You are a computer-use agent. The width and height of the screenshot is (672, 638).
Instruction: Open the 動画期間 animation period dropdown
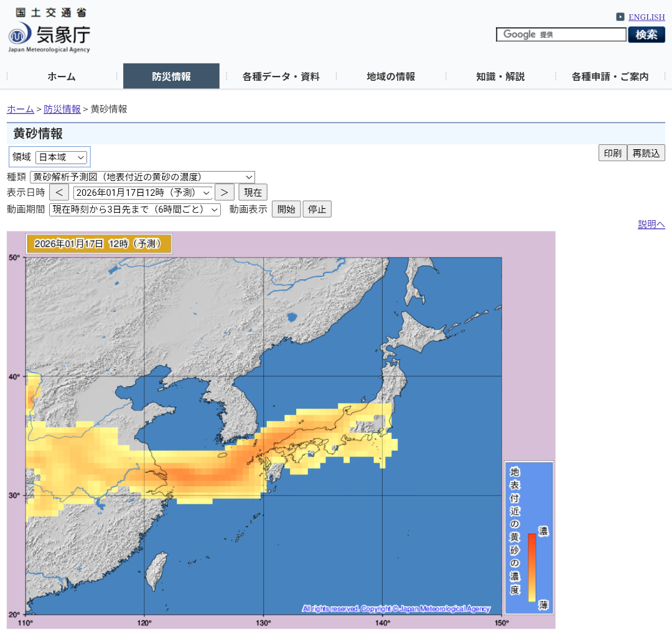[135, 210]
